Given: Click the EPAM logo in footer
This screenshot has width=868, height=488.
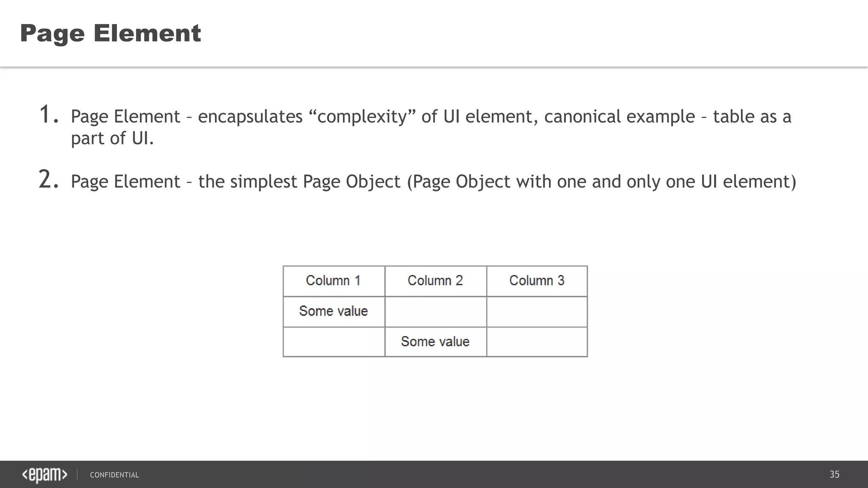Looking at the screenshot, I should click(x=45, y=475).
